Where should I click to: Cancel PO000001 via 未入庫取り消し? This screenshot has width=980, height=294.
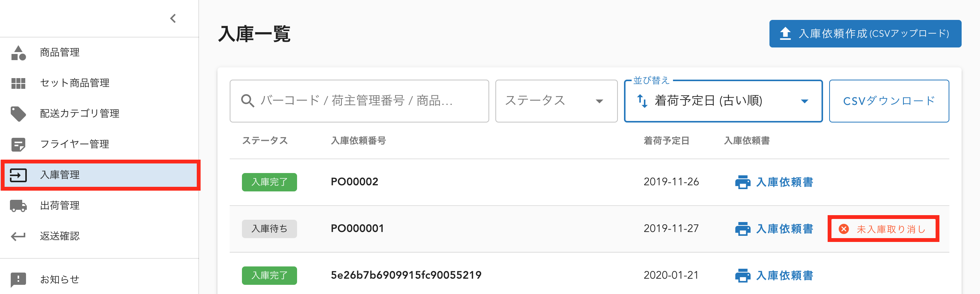[x=883, y=229]
